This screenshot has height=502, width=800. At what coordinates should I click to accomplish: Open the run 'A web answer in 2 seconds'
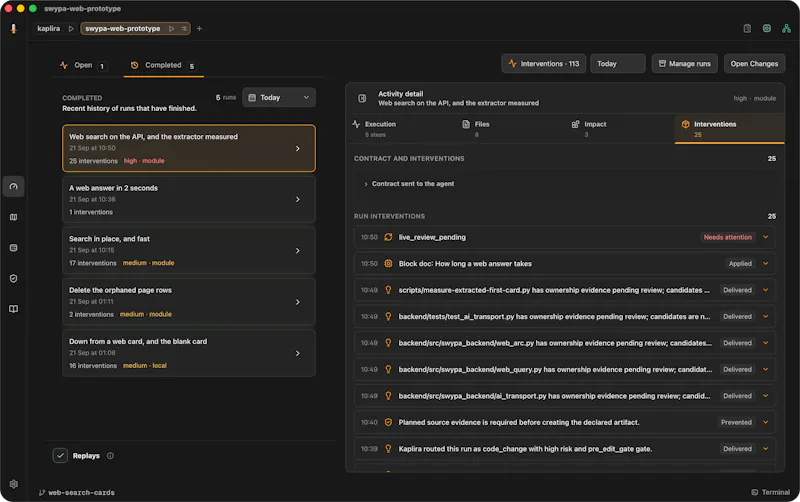click(189, 199)
